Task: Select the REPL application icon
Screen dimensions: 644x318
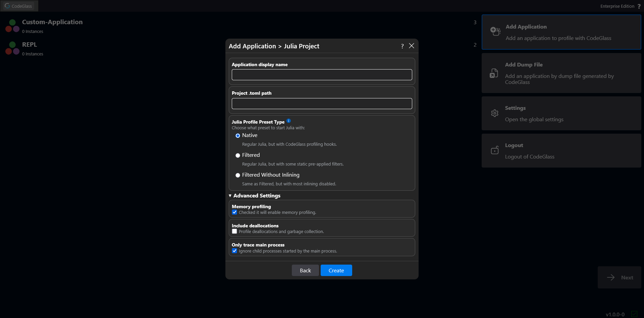Action: coord(12,48)
